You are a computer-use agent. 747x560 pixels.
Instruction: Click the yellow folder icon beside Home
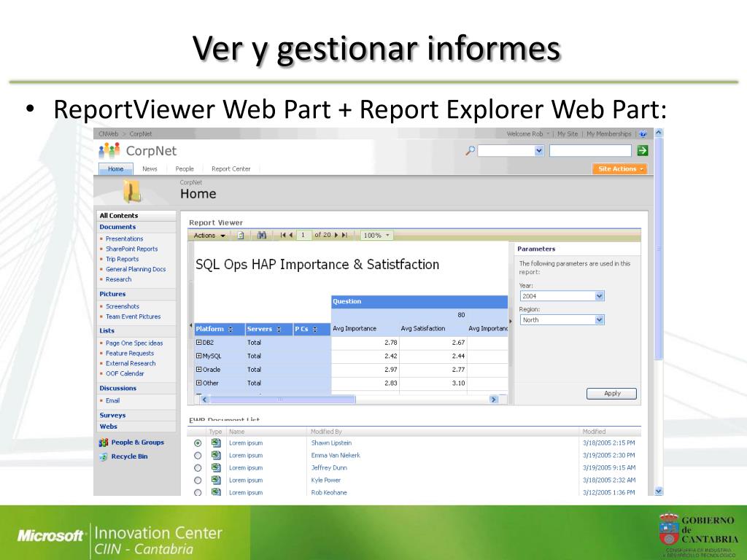pos(131,192)
